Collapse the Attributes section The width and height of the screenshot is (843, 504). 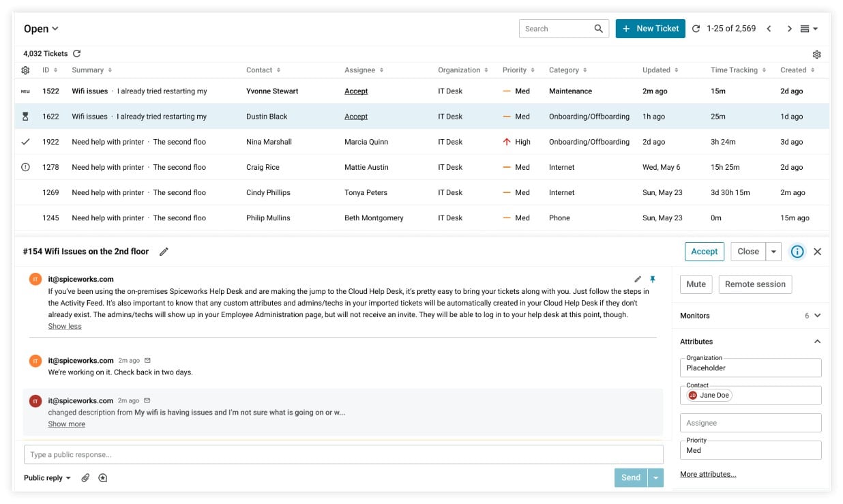click(817, 342)
